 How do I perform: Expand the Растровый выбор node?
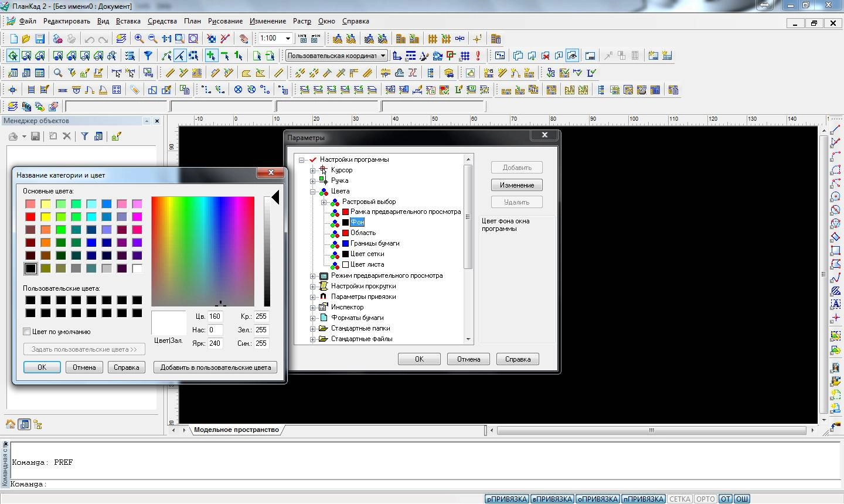pos(324,202)
